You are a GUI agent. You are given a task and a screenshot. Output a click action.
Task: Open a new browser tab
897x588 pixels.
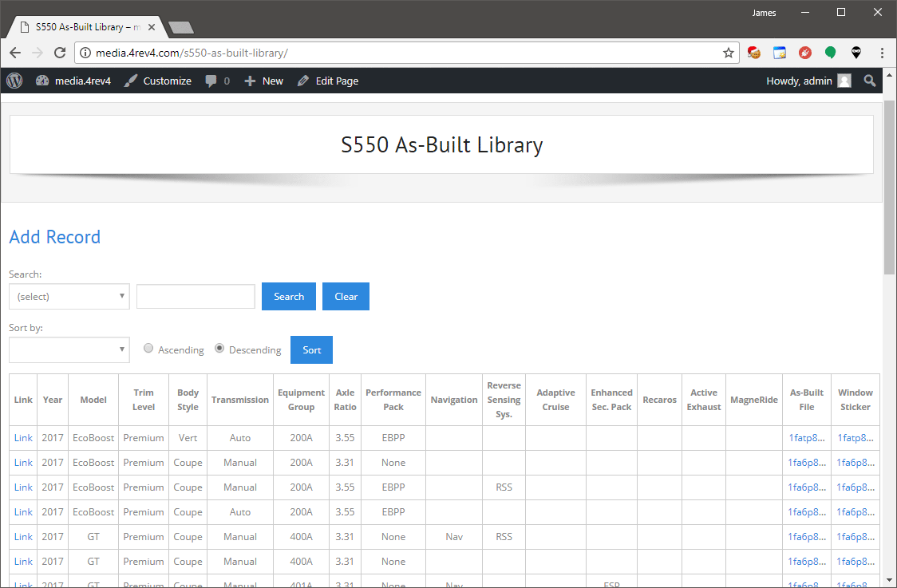click(x=181, y=27)
